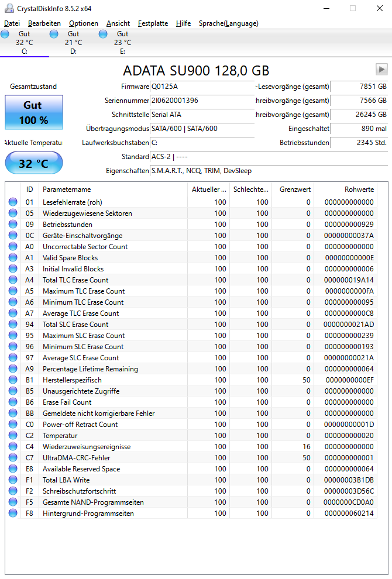The height and width of the screenshot is (579, 392).
Task: Open the Hilfe menu
Action: (x=183, y=23)
